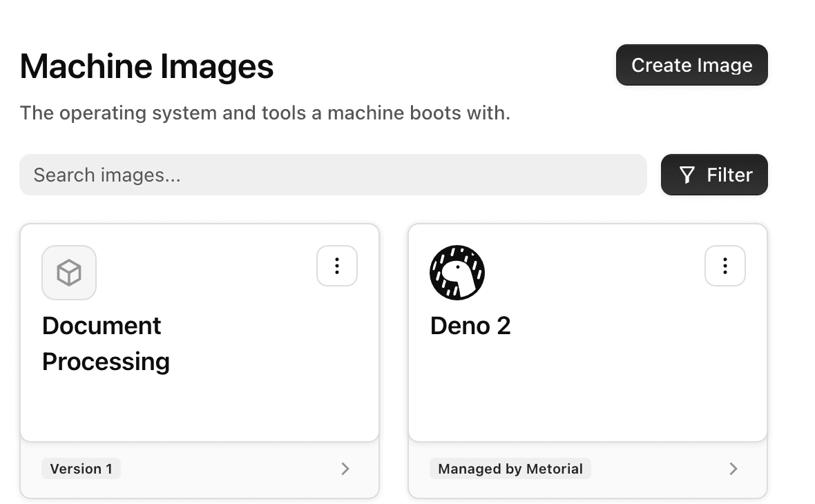The width and height of the screenshot is (815, 504).
Task: Focus the Search images field
Action: coord(333,175)
